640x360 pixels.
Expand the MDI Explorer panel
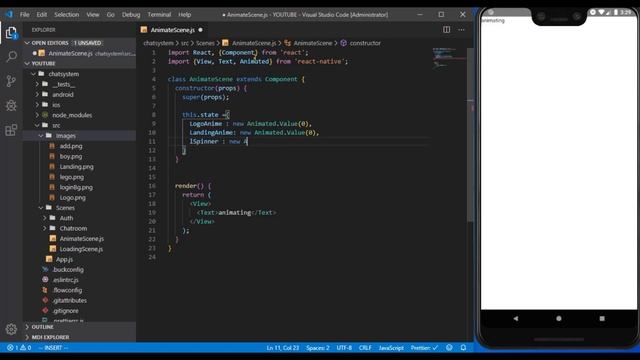coord(80,337)
